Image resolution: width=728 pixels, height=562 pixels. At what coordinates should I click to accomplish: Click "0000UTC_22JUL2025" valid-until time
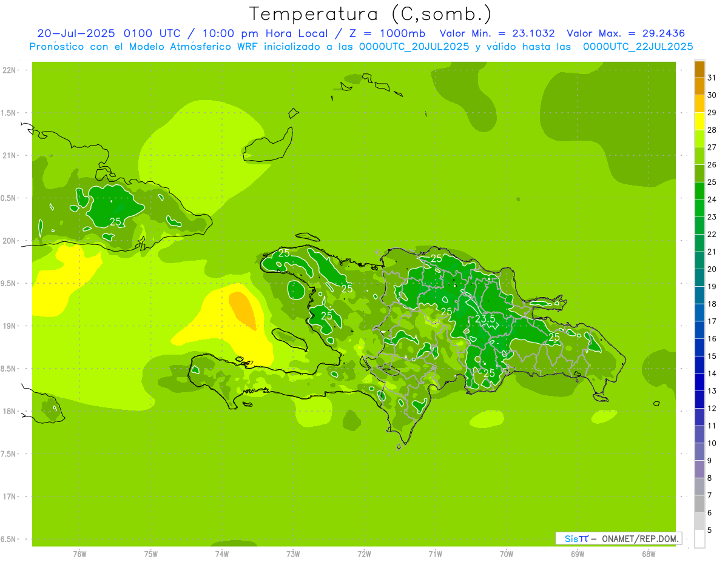[638, 47]
